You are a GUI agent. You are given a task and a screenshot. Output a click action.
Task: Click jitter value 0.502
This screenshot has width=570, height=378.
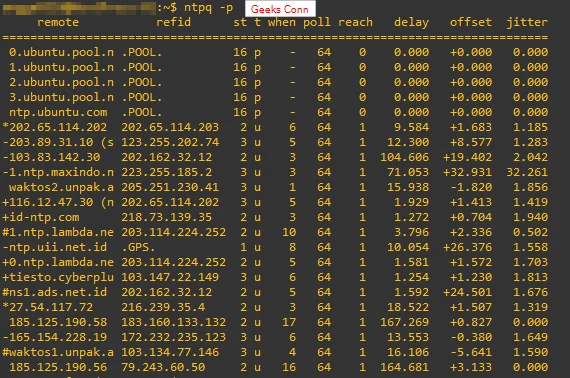tap(530, 232)
